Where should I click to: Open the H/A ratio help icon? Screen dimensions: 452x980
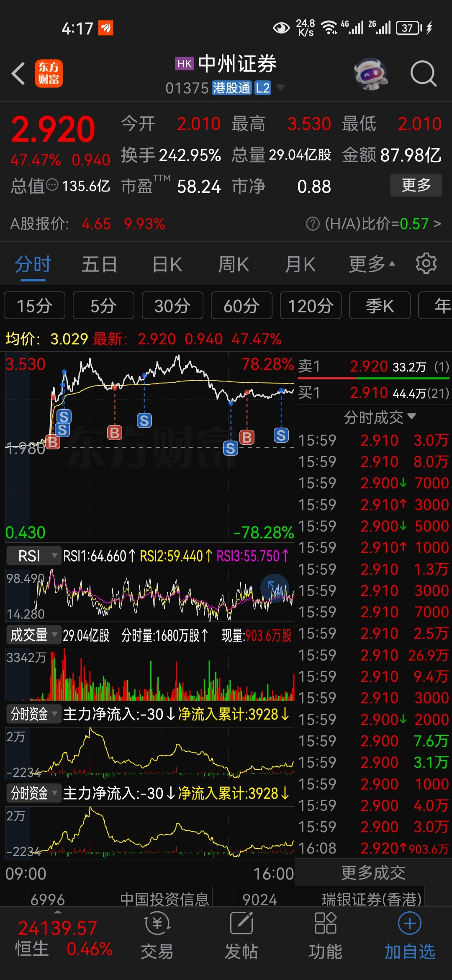click(313, 224)
